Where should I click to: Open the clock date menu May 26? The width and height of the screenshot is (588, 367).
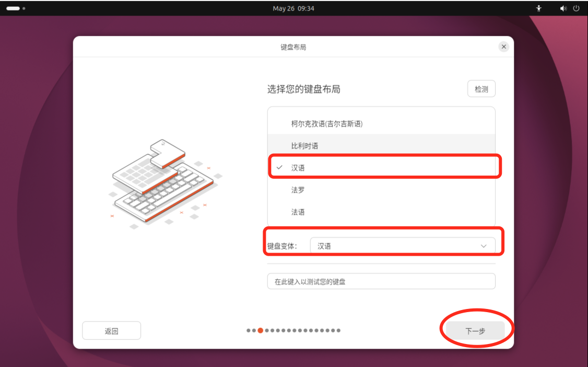(x=293, y=8)
